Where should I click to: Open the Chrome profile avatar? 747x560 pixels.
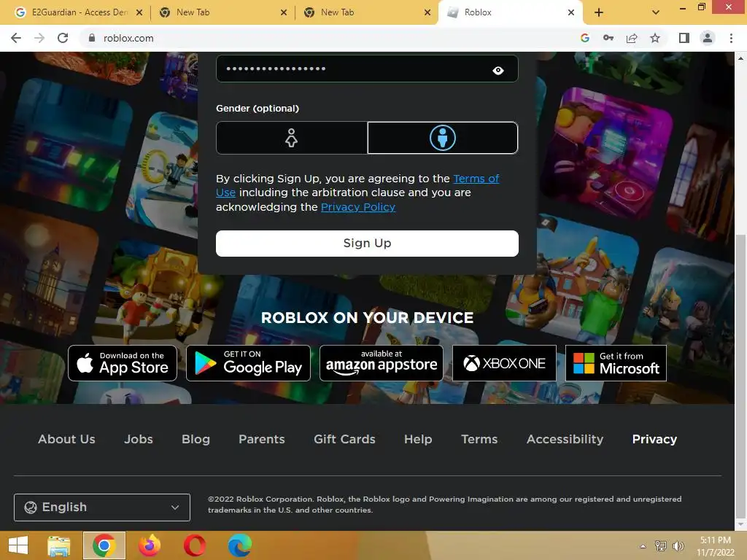click(x=708, y=38)
